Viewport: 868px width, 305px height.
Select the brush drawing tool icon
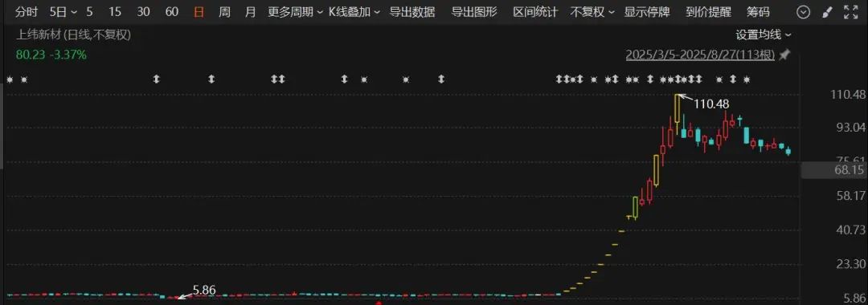pyautogui.click(x=826, y=11)
